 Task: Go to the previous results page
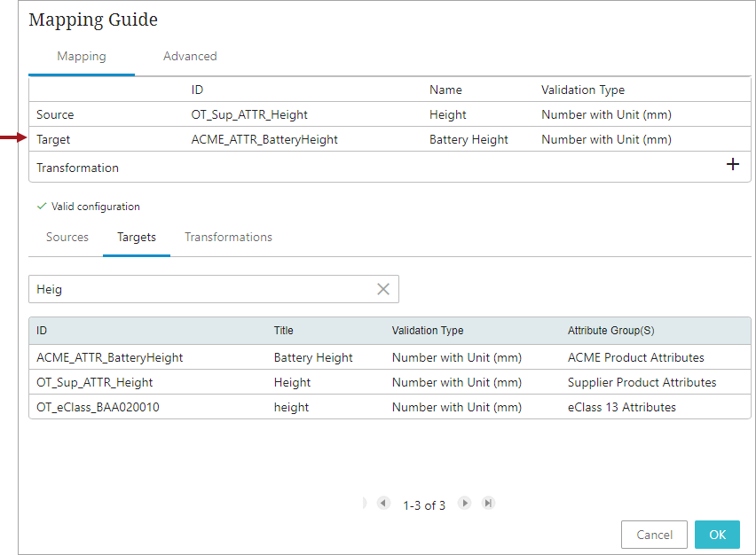point(383,504)
